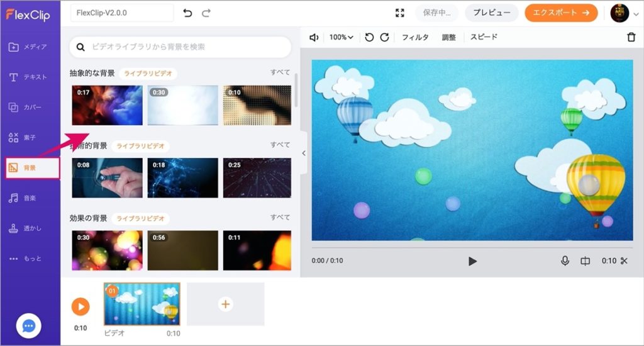The height and width of the screenshot is (346, 644).
Task: Rotate the clip clockwise
Action: point(384,37)
